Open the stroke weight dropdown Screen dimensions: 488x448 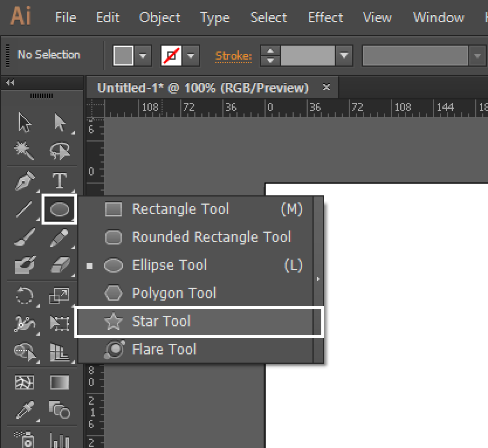[344, 56]
